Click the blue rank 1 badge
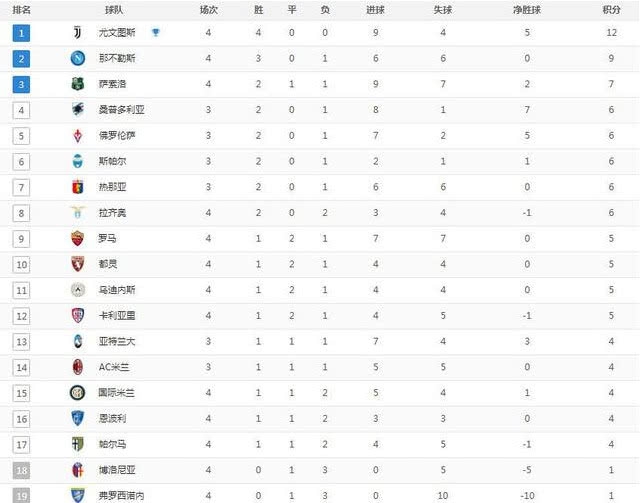Image resolution: width=641 pixels, height=503 pixels. [x=21, y=33]
